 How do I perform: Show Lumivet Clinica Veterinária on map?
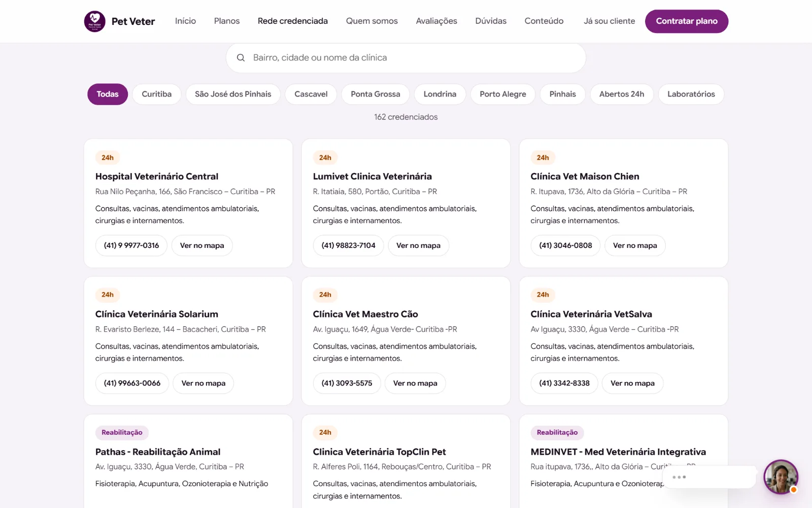(x=419, y=246)
